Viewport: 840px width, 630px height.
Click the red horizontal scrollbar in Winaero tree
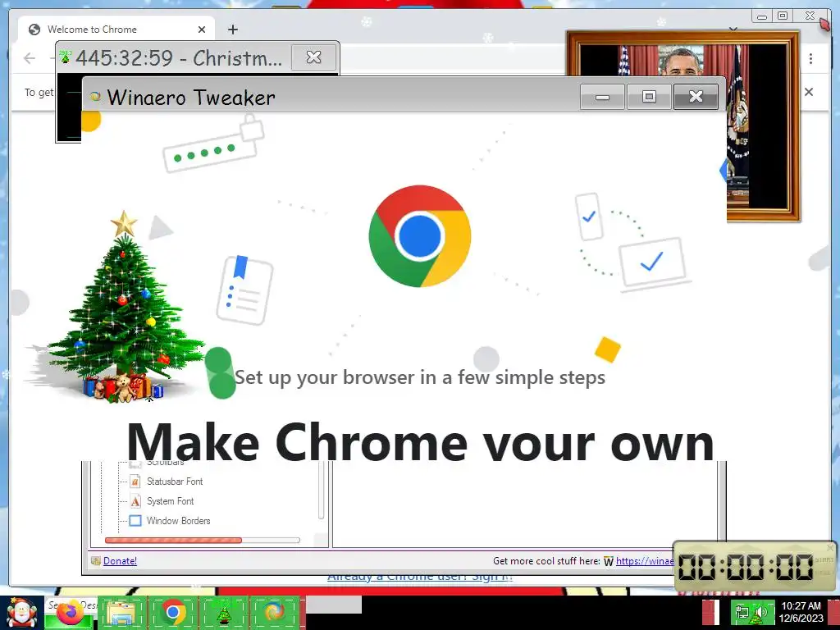pos(173,540)
